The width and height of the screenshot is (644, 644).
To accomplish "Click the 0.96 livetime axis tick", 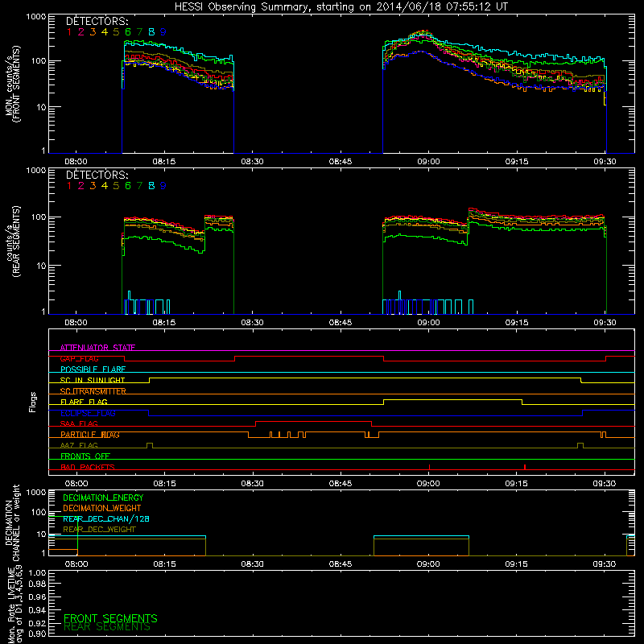I will (37, 597).
